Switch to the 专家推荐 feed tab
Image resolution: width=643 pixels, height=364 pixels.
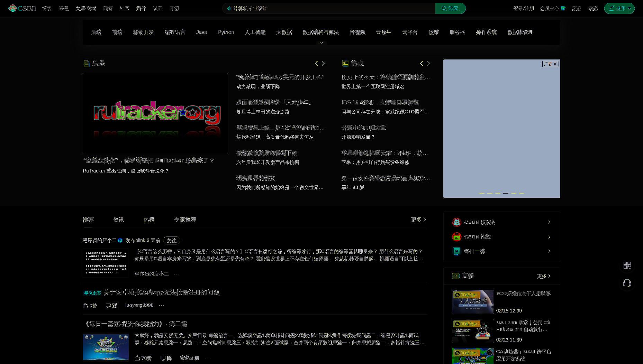point(185,220)
